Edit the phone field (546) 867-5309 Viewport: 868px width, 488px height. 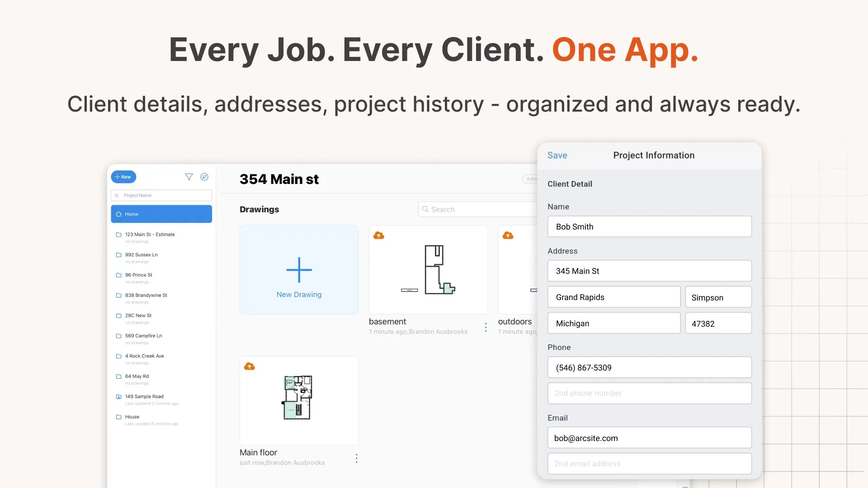(650, 368)
